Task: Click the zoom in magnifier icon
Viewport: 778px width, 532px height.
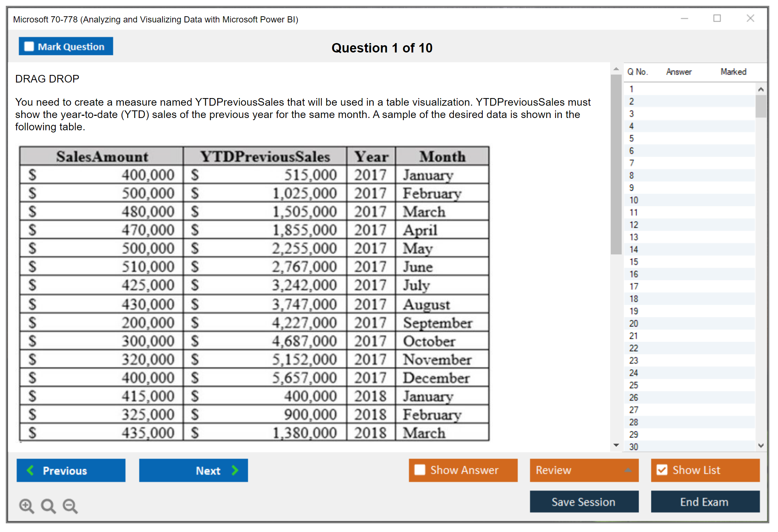Action: (26, 506)
